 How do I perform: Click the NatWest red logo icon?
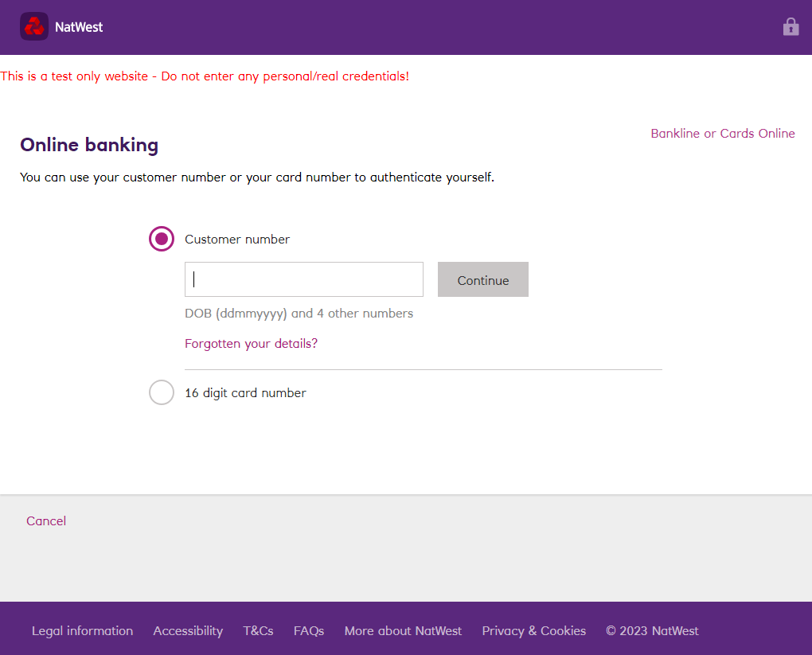click(34, 27)
